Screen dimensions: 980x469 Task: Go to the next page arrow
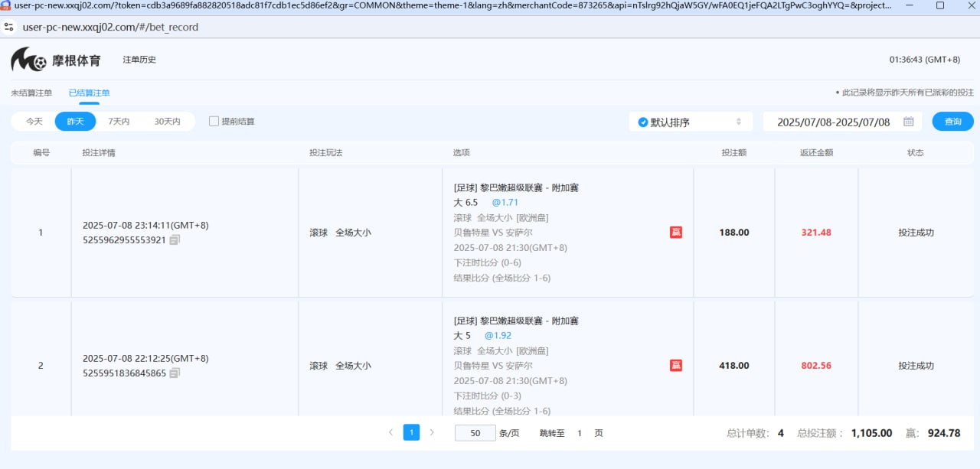pyautogui.click(x=432, y=432)
